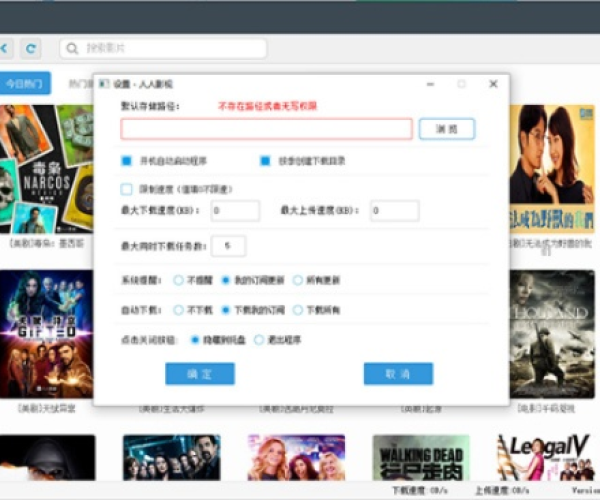Click the refresh icon in the main window
The width and height of the screenshot is (600, 500).
31,48
